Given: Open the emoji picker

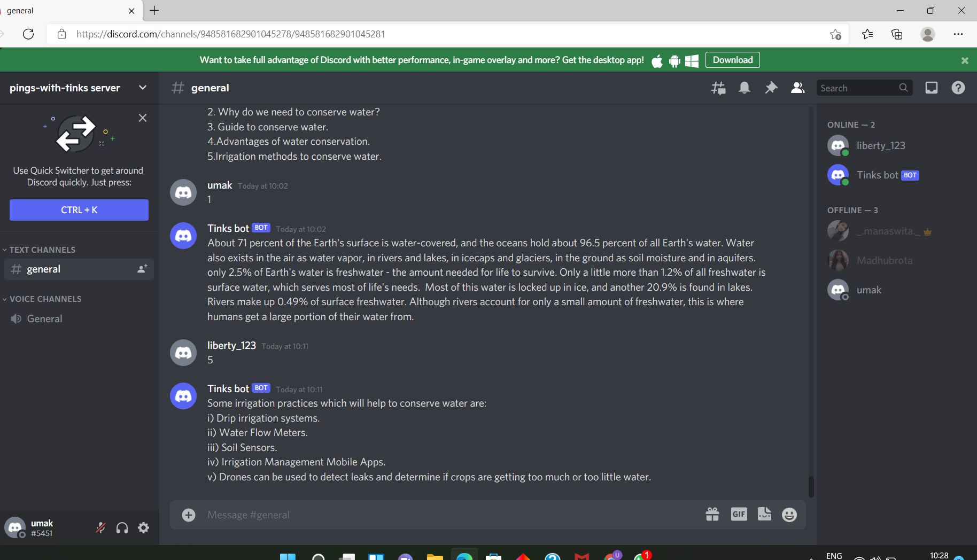Looking at the screenshot, I should [789, 515].
